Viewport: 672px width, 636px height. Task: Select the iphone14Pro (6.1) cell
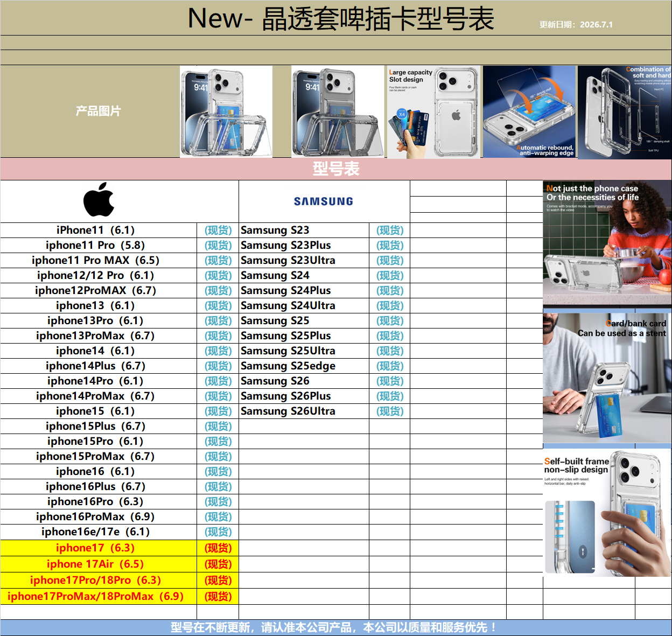point(99,381)
